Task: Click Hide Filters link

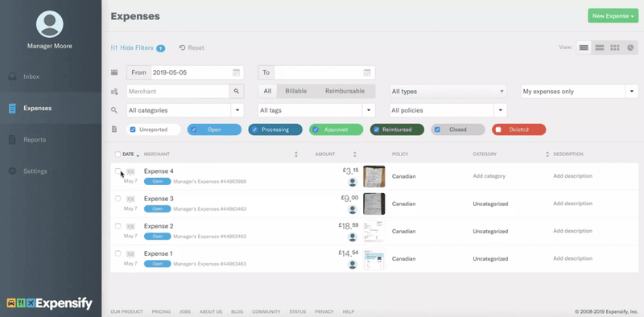Action: [x=137, y=47]
